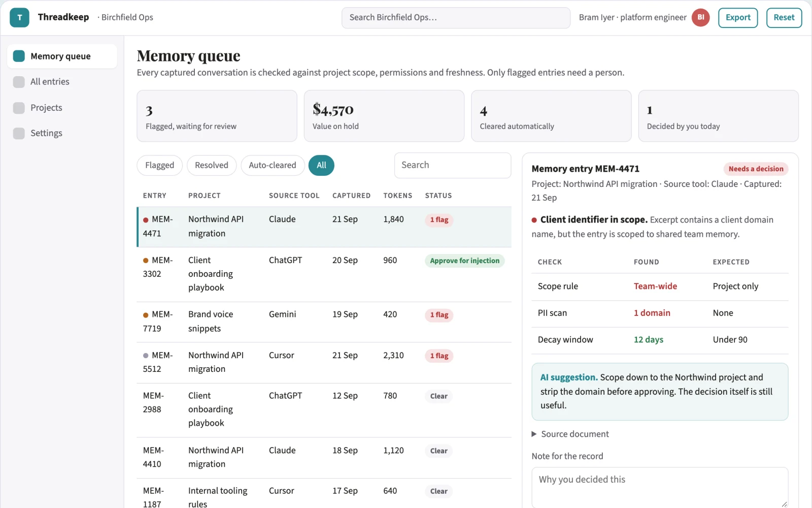Click the 1 flag badge on MEM-7719

click(x=439, y=315)
